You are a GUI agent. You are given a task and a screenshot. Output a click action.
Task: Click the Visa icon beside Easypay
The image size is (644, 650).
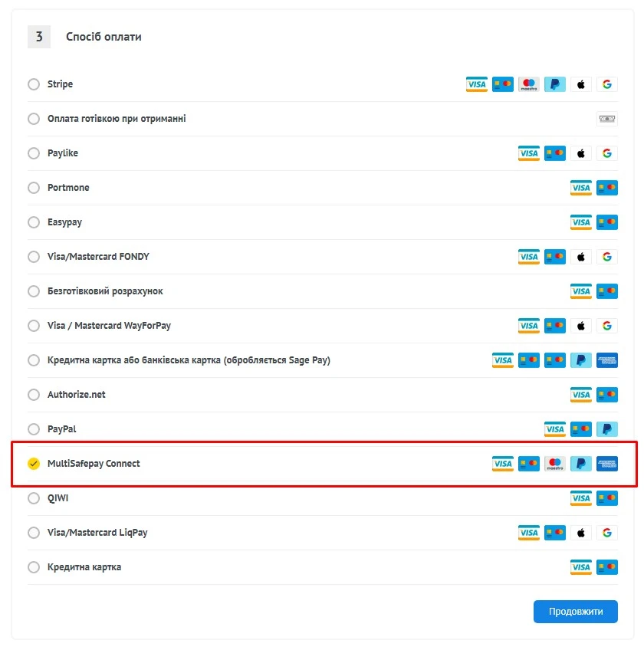580,222
